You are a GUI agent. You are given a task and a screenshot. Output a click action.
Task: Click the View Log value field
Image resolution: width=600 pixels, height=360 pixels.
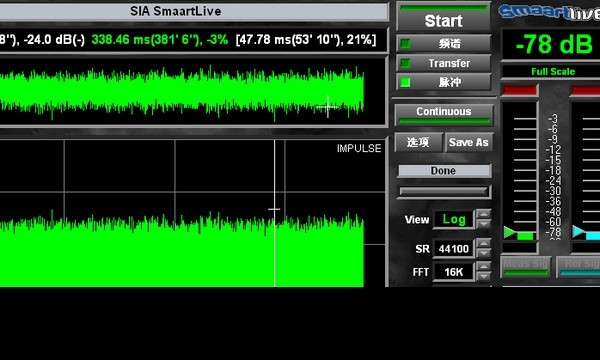pyautogui.click(x=454, y=220)
